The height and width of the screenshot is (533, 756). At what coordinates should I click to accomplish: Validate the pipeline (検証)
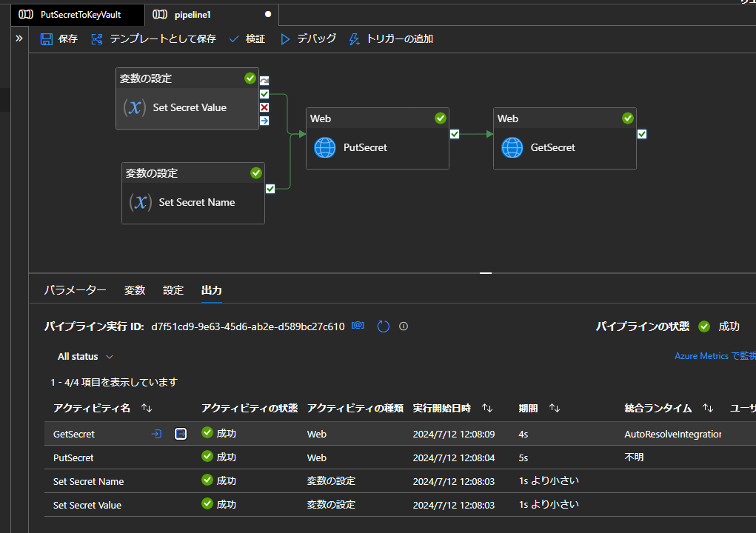point(247,39)
